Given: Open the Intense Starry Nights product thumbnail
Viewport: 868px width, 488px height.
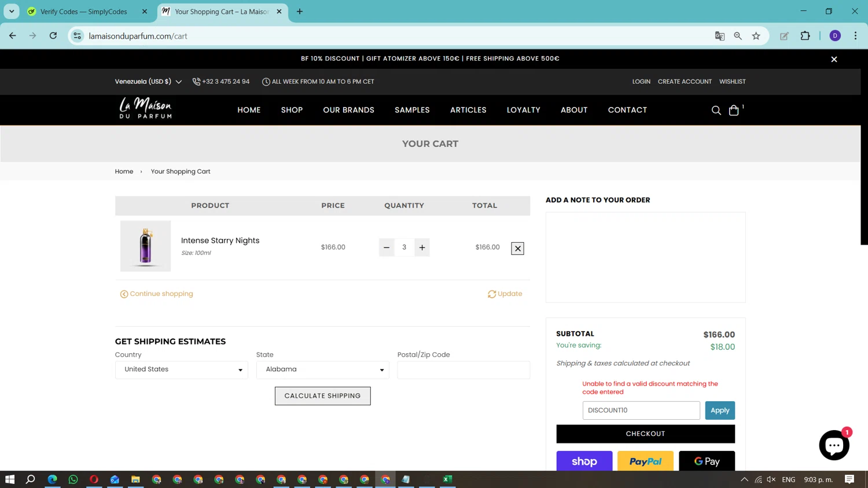Looking at the screenshot, I should pos(145,246).
